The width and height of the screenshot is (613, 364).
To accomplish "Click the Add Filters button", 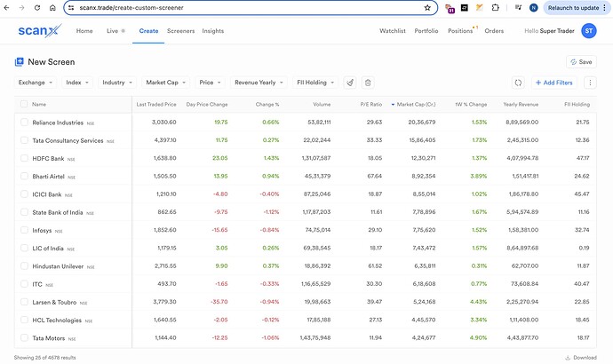I will pyautogui.click(x=554, y=83).
